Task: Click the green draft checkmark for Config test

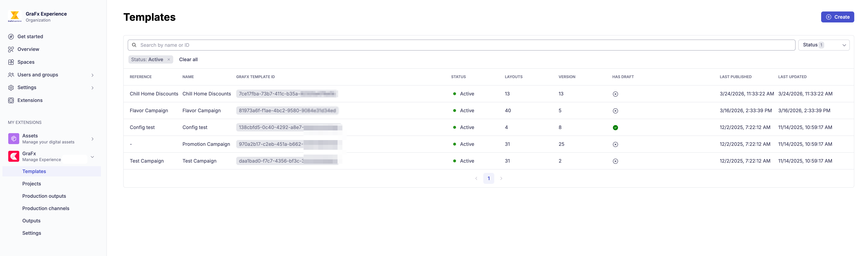Action: click(x=616, y=127)
